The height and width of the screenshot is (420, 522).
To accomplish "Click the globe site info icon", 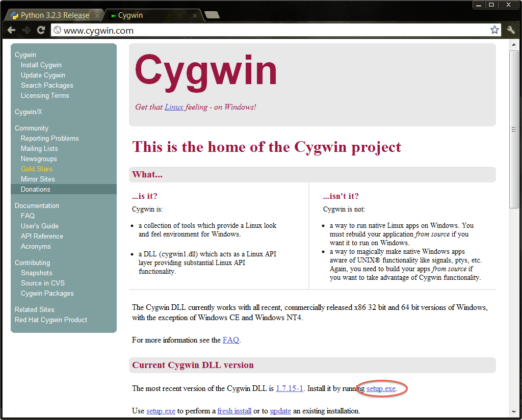I will [57, 30].
